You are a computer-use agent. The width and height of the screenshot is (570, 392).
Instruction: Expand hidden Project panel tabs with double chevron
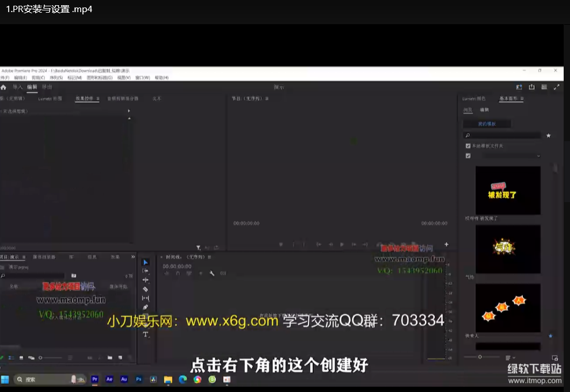pos(133,257)
